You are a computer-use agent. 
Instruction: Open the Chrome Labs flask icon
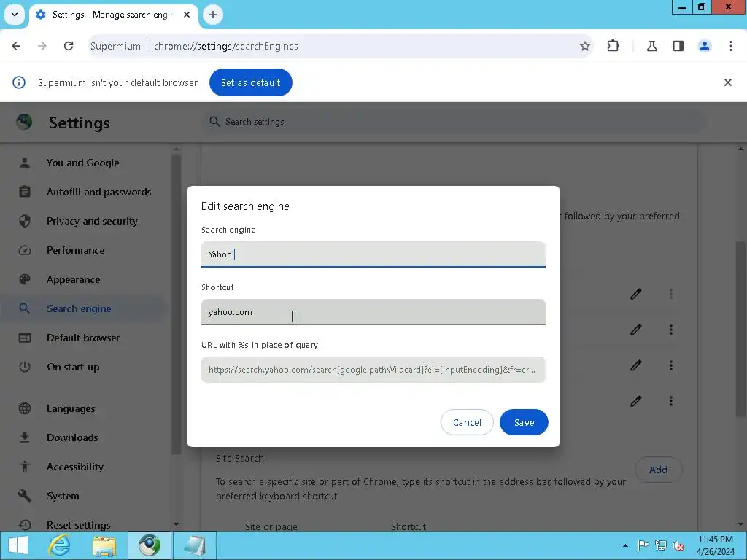[x=651, y=46]
